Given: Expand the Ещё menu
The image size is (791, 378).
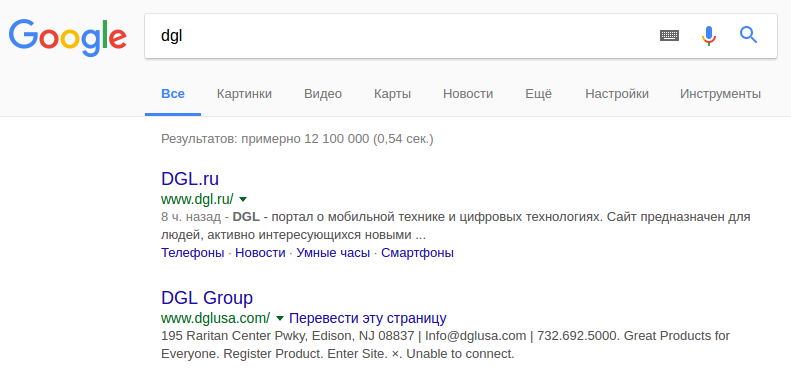Looking at the screenshot, I should pos(539,94).
